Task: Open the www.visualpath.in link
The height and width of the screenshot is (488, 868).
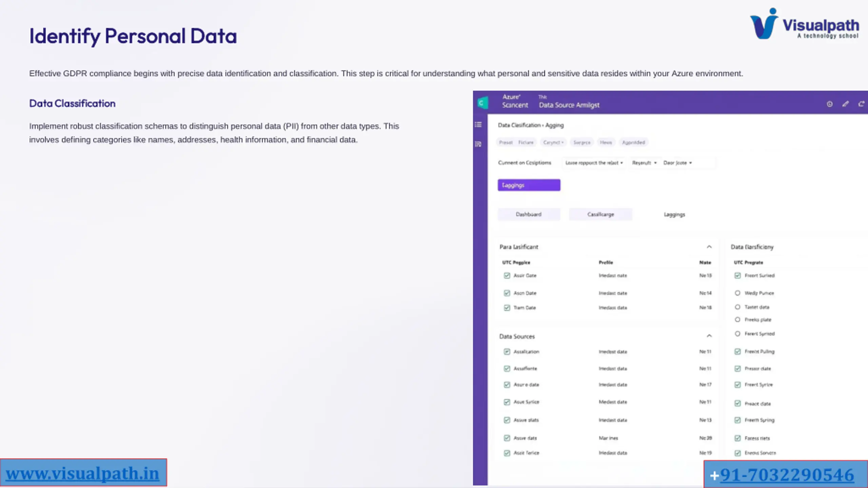Action: click(x=83, y=473)
